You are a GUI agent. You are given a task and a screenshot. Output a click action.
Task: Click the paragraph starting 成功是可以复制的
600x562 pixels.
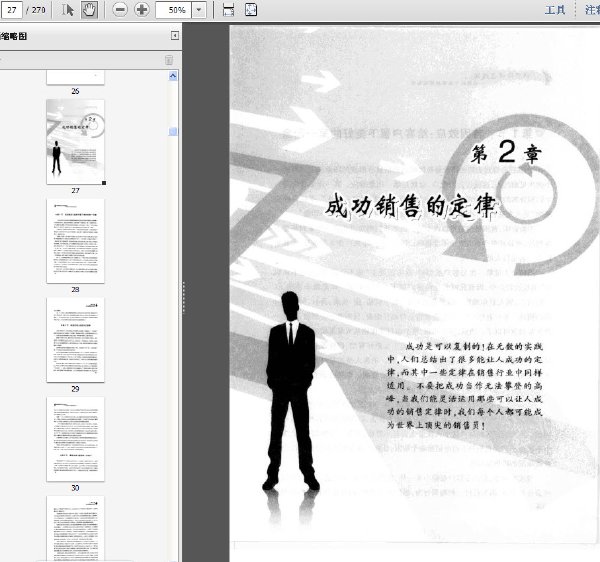pyautogui.click(x=465, y=386)
